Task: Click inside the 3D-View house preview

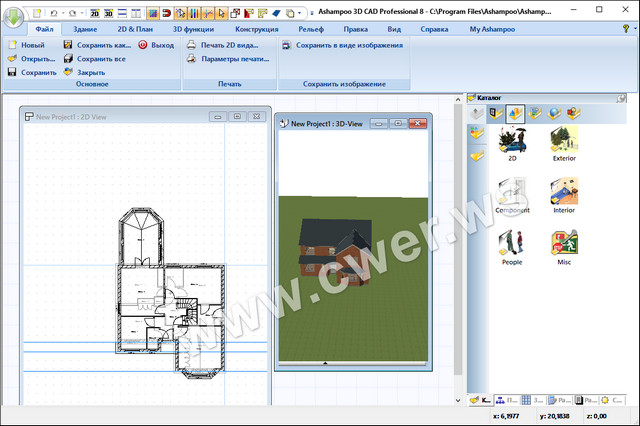Action: point(331,245)
